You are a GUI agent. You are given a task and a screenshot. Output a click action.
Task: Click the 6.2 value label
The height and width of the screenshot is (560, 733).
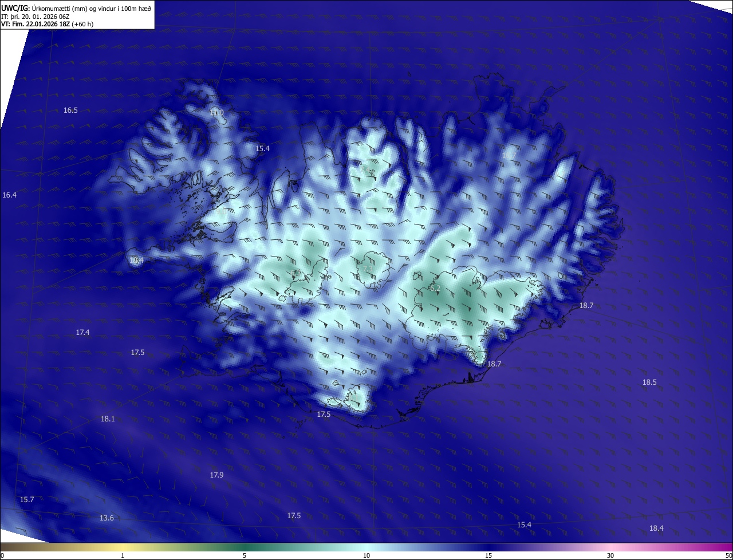coord(435,288)
